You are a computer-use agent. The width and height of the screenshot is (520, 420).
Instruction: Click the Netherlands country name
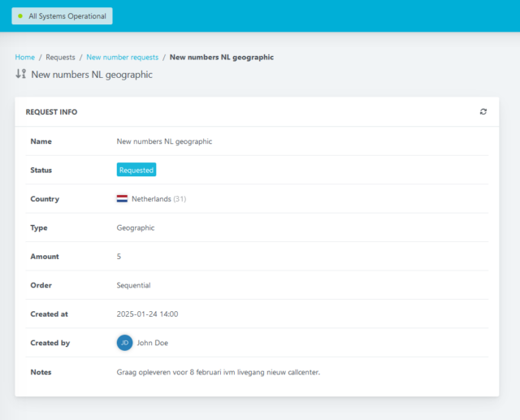[151, 199]
